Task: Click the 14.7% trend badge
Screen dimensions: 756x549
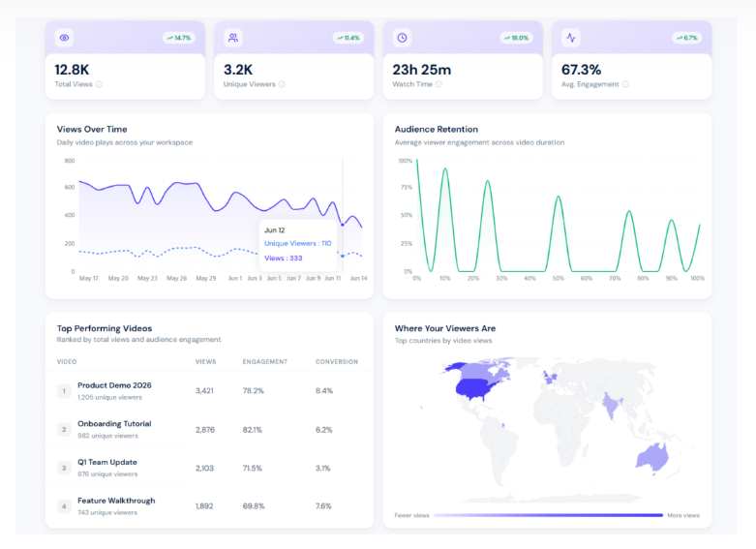Action: pyautogui.click(x=178, y=38)
